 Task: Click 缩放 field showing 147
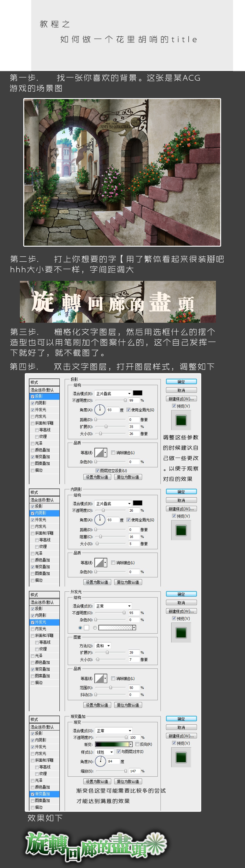pyautogui.click(x=134, y=771)
